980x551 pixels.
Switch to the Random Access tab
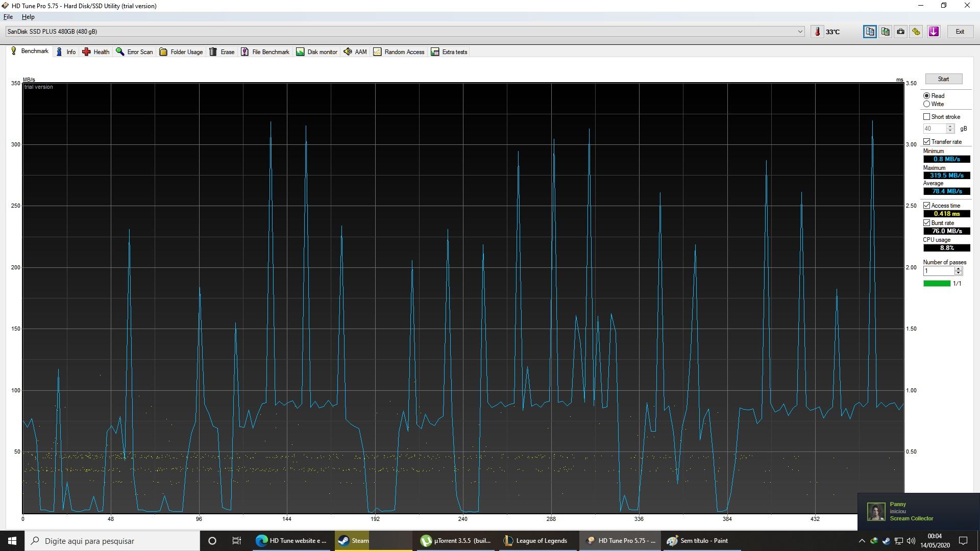(399, 52)
